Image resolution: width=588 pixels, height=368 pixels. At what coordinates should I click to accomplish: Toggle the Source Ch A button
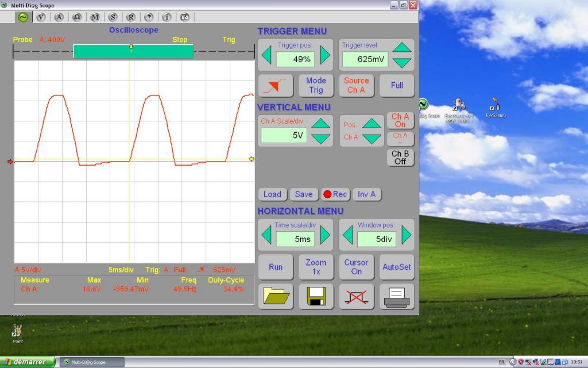[356, 86]
